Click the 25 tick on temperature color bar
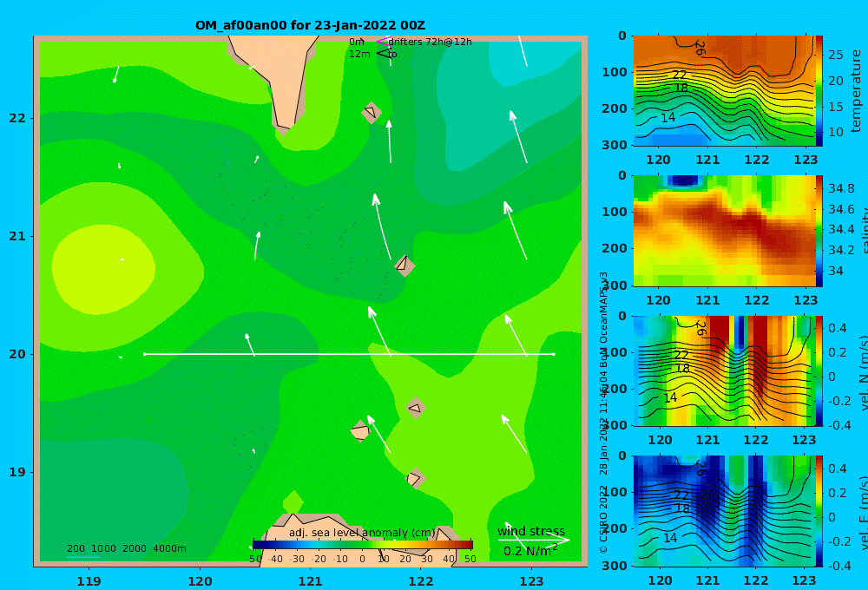 pyautogui.click(x=835, y=55)
